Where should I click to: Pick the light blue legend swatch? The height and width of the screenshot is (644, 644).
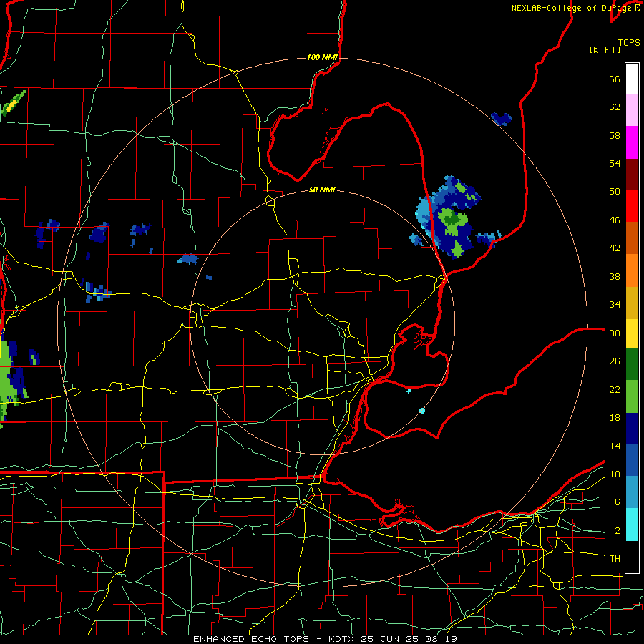click(x=632, y=492)
